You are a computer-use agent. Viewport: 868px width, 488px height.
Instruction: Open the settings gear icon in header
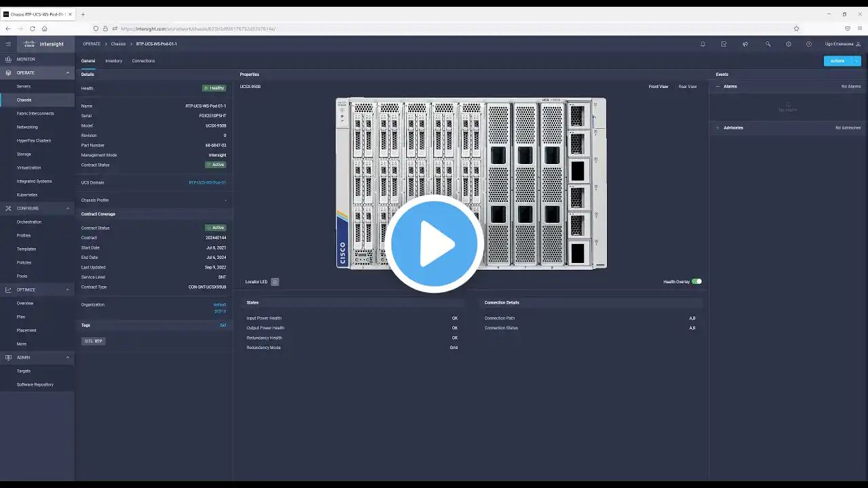[789, 44]
